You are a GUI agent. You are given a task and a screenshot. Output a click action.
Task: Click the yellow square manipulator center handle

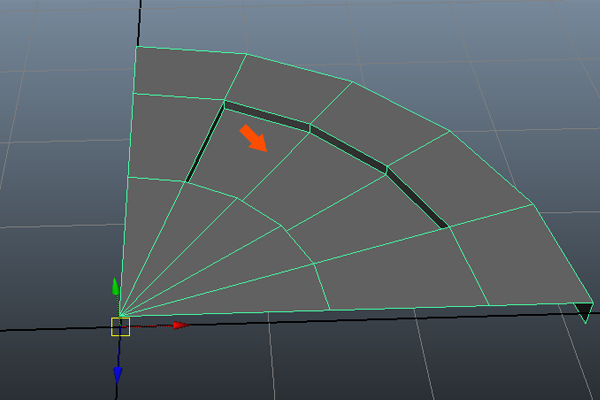tap(121, 327)
